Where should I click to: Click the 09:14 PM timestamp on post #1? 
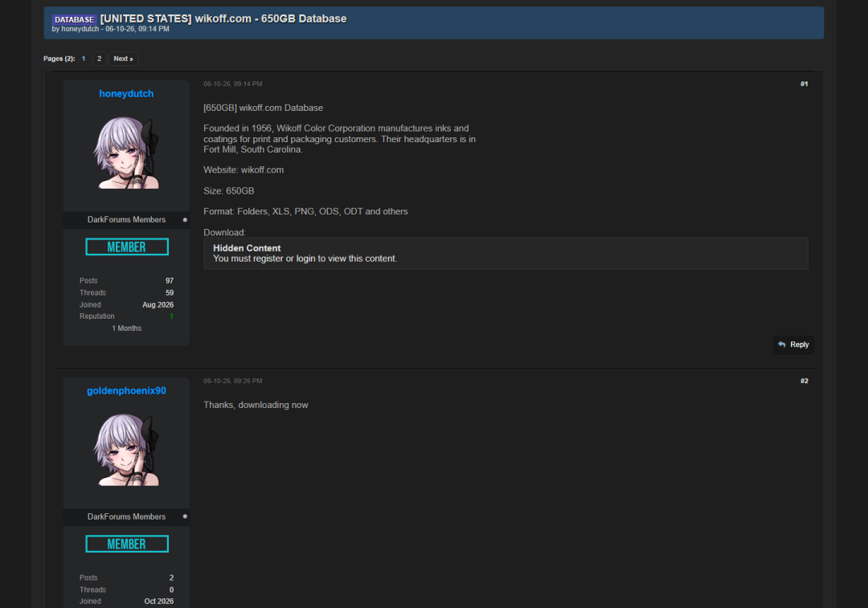(233, 84)
